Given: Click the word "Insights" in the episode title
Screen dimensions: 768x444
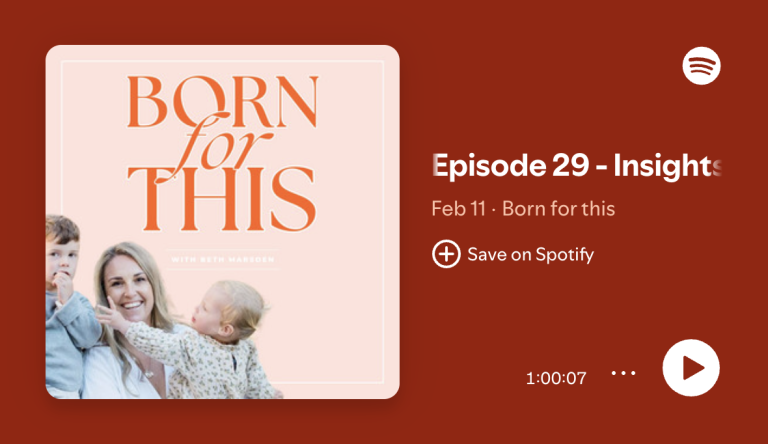Looking at the screenshot, I should click(668, 166).
